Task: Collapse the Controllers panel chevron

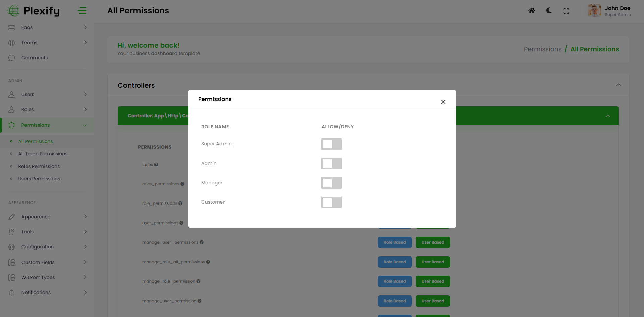Action: click(618, 85)
